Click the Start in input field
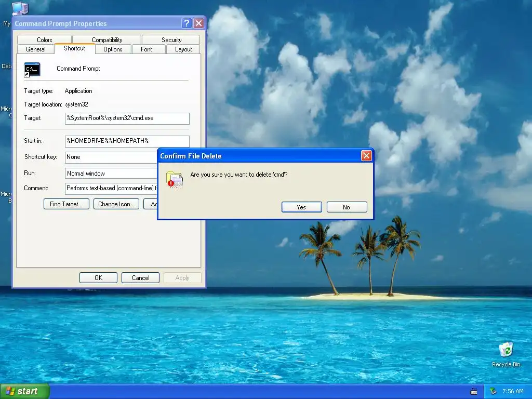The height and width of the screenshot is (399, 532). (x=127, y=141)
